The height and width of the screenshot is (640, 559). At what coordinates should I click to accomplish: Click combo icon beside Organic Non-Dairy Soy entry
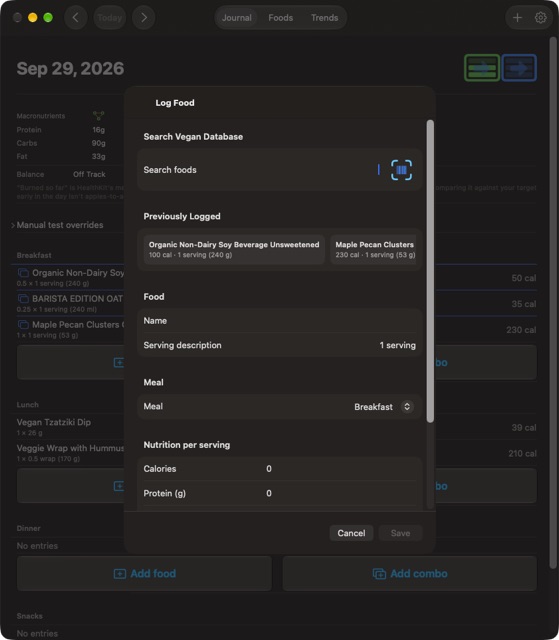[x=23, y=273]
